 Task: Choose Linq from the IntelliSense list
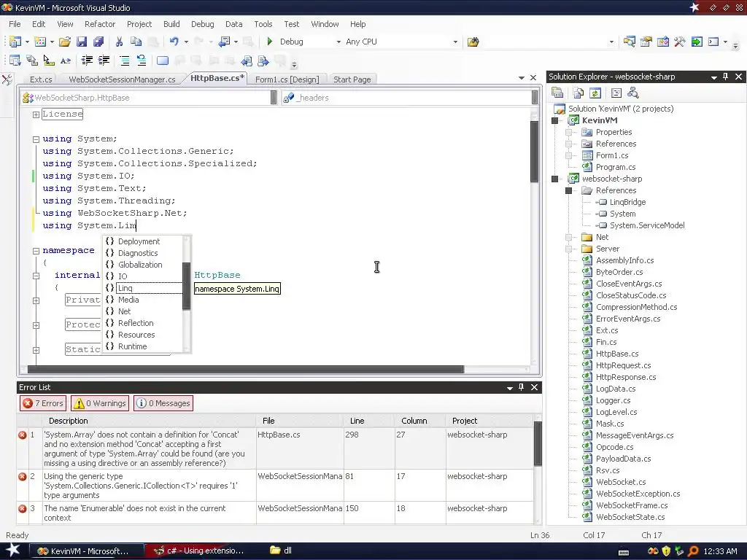[143, 288]
